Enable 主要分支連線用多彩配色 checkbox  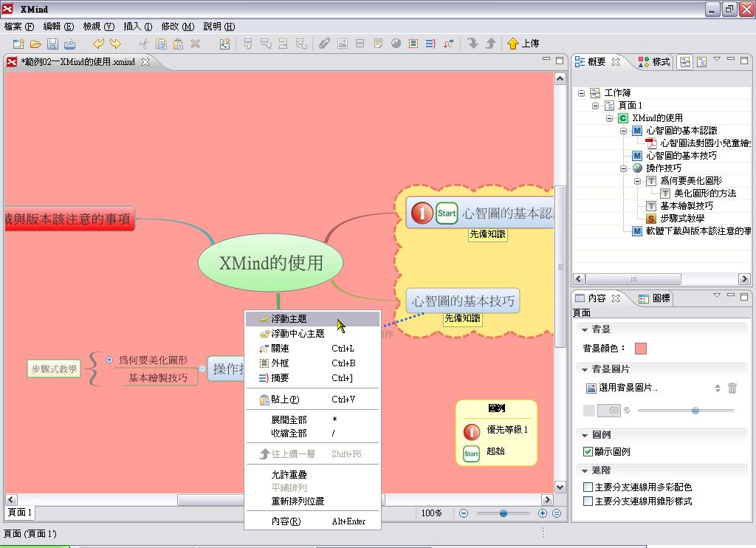pos(588,487)
